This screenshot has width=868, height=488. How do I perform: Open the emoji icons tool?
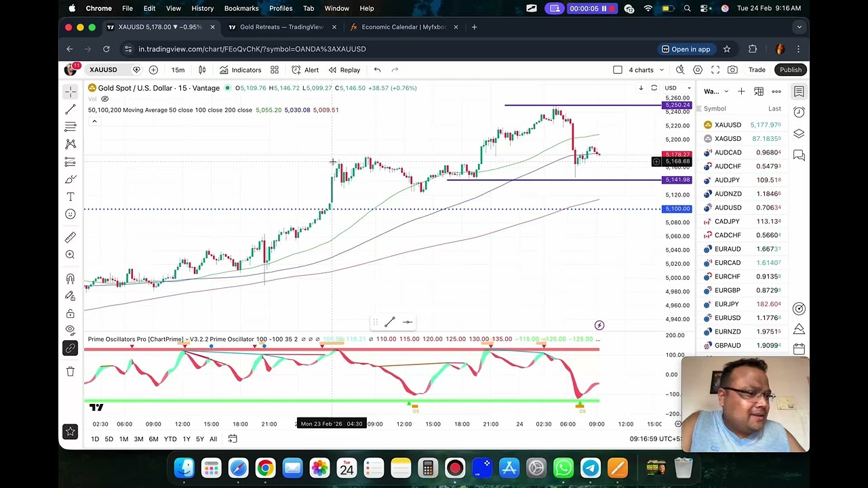(71, 214)
